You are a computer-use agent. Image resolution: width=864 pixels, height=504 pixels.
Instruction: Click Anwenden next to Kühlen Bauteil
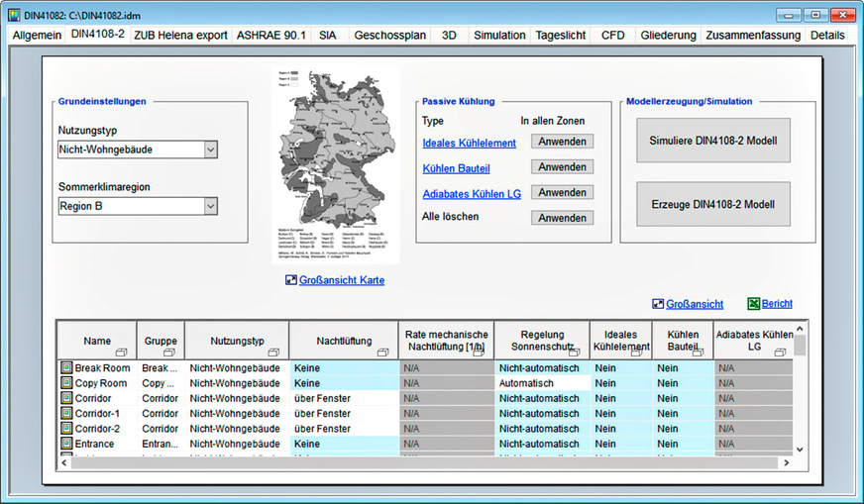(x=562, y=167)
